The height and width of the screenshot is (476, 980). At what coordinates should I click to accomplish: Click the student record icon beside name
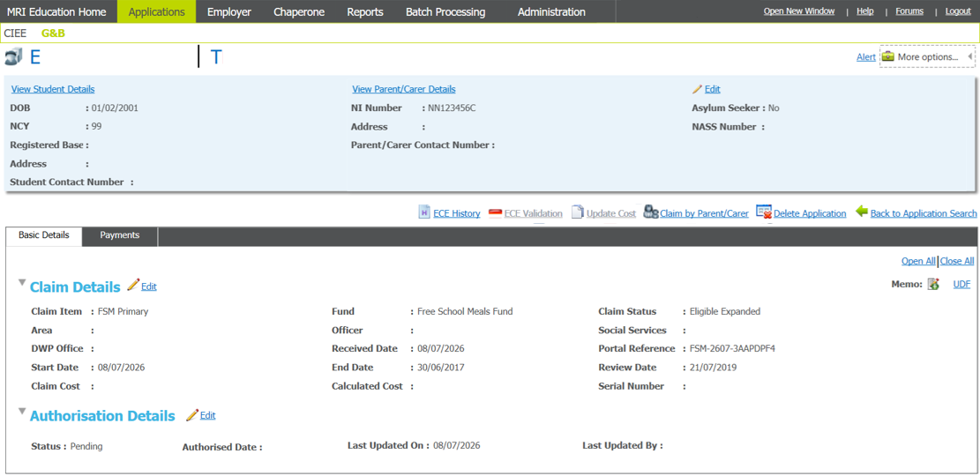[x=13, y=56]
